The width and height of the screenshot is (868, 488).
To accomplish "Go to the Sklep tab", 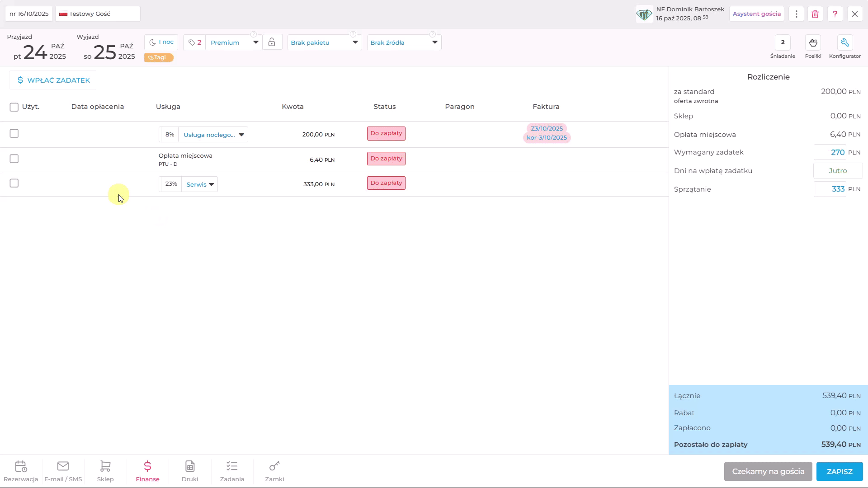I will (105, 471).
